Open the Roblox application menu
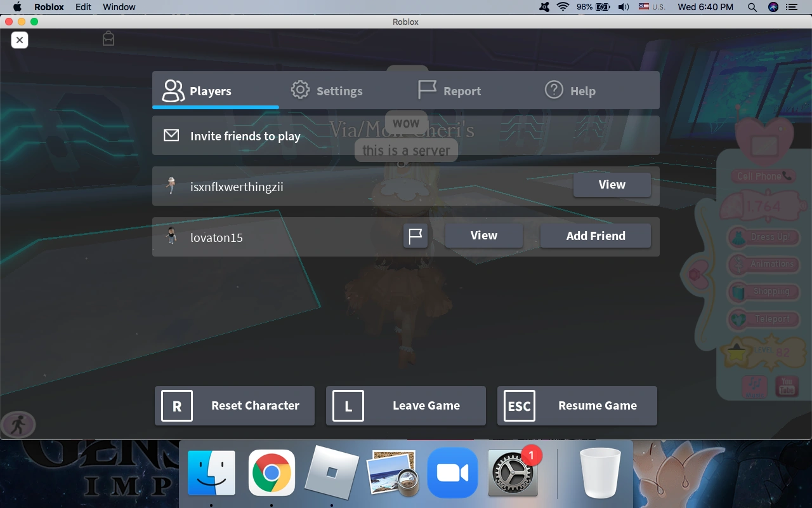The image size is (812, 508). (x=48, y=7)
